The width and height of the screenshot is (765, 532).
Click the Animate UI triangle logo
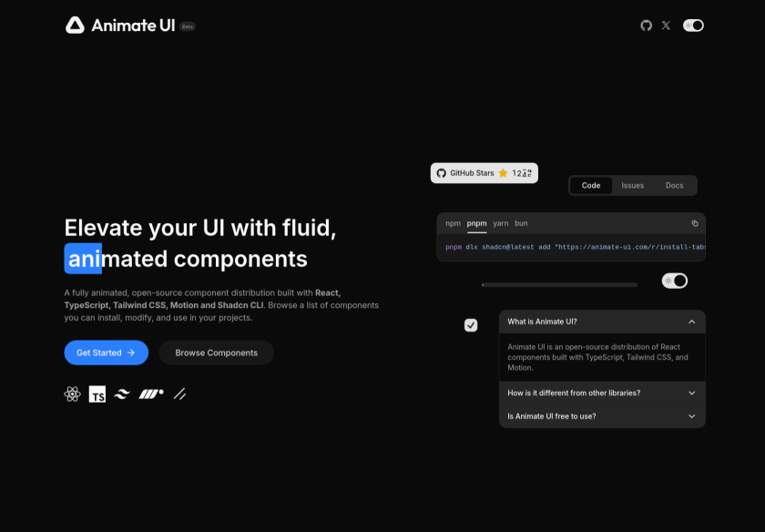tap(75, 26)
